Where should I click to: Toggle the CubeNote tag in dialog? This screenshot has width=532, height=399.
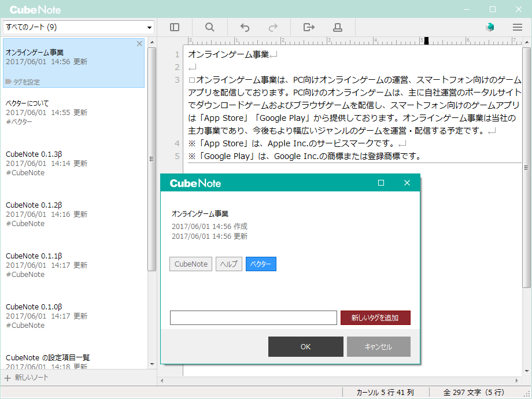191,264
